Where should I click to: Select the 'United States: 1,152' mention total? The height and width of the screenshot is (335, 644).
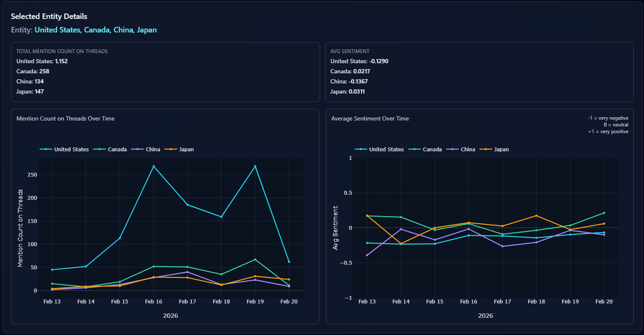tap(42, 61)
